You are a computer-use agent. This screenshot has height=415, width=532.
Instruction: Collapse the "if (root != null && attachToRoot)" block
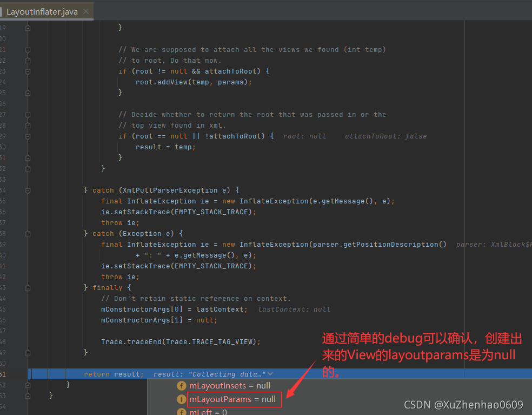(x=28, y=71)
